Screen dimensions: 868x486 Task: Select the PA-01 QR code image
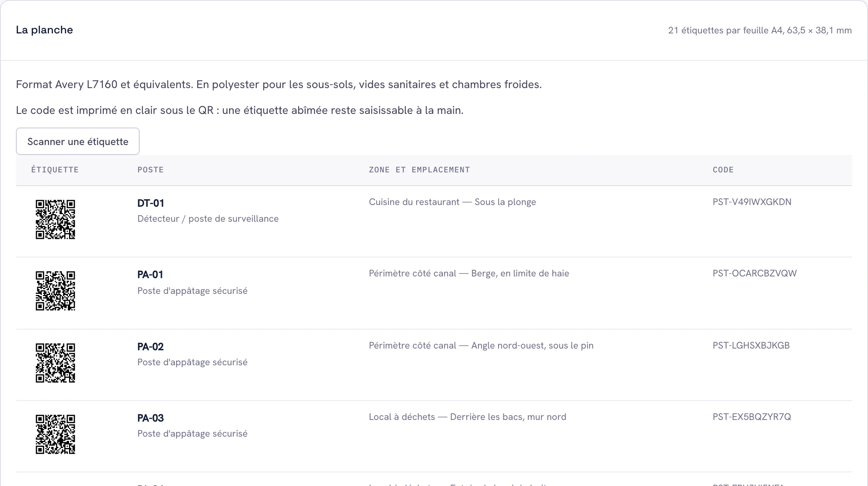55,291
